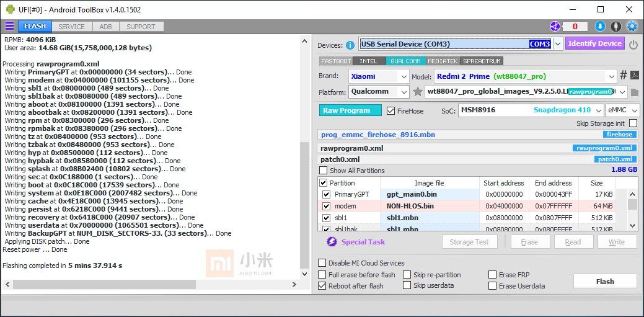Click the Erase button
The height and width of the screenshot is (317, 644).
click(530, 242)
